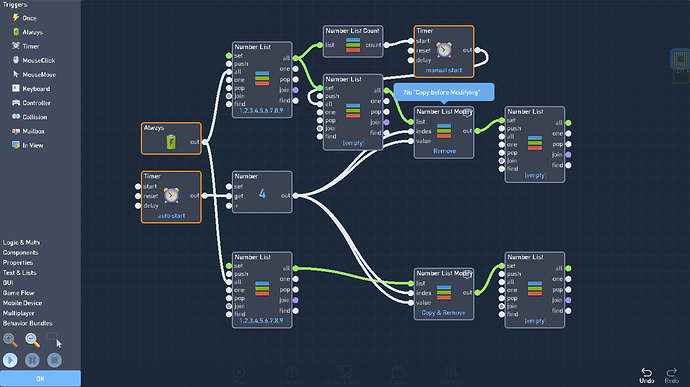Click the manual start Timer delay port
The image size is (690, 387).
[411, 60]
